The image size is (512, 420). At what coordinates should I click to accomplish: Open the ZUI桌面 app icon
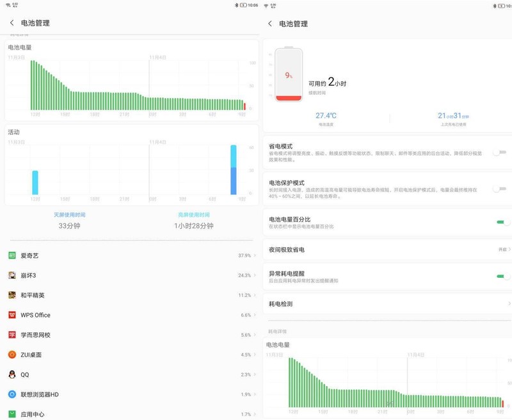(12, 355)
